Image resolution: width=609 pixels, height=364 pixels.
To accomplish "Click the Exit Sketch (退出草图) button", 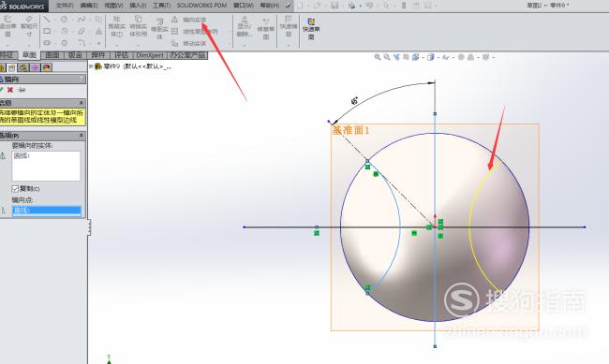I will pos(7,26).
